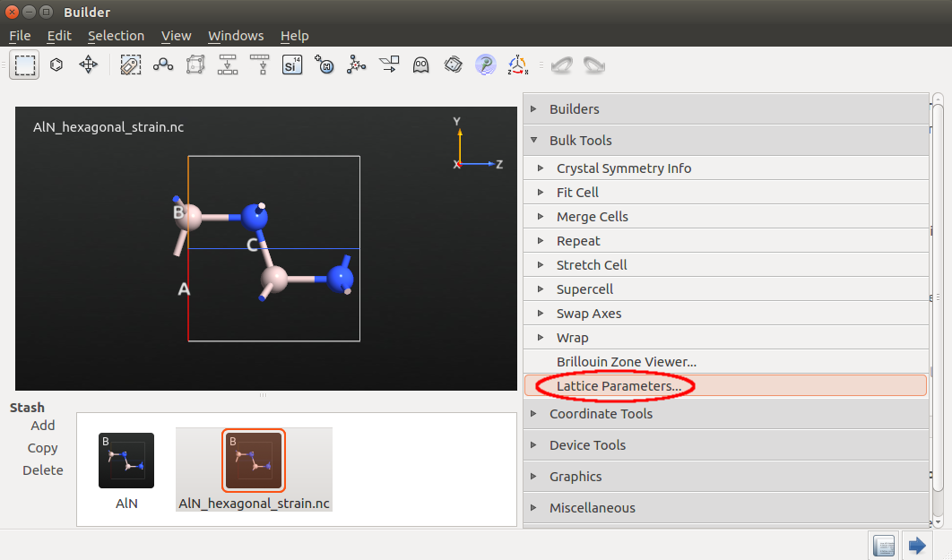The image size is (952, 560).
Task: Click Delete in the Stash
Action: pyautogui.click(x=42, y=470)
